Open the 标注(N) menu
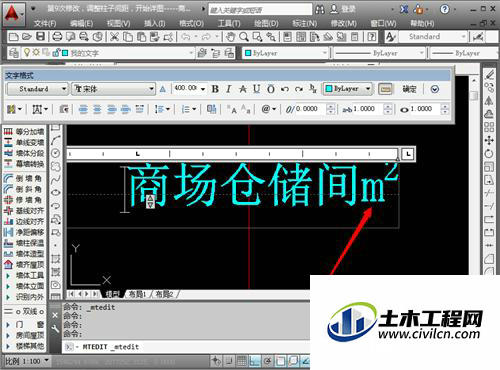 click(x=304, y=23)
